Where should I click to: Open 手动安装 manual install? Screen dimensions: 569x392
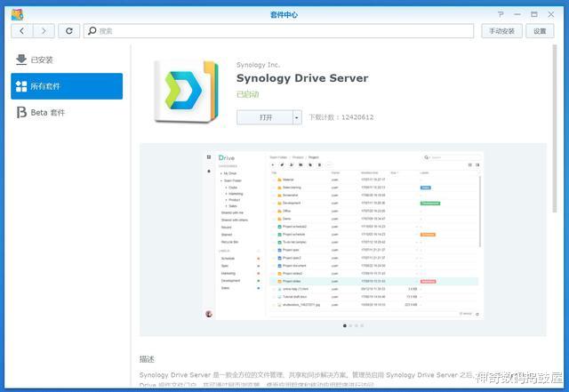(501, 31)
